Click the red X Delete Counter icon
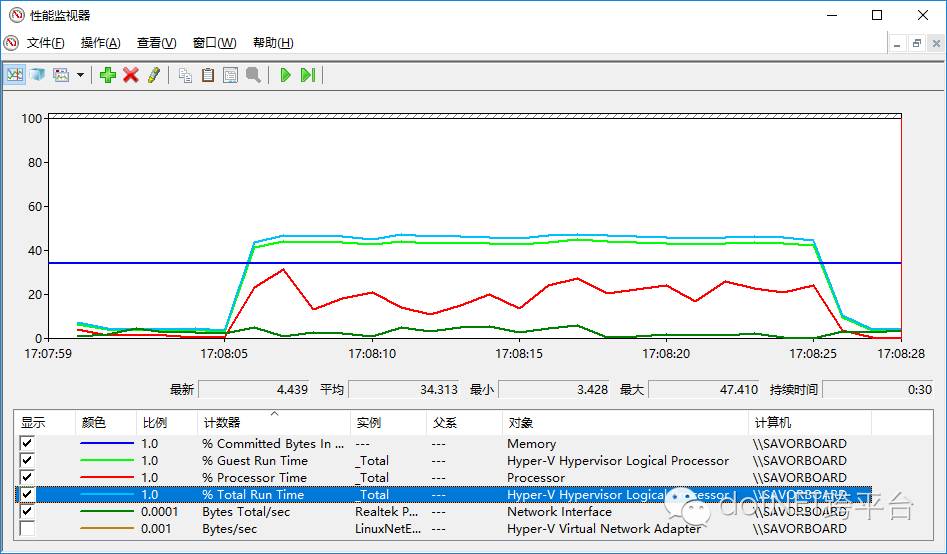 pos(131,75)
